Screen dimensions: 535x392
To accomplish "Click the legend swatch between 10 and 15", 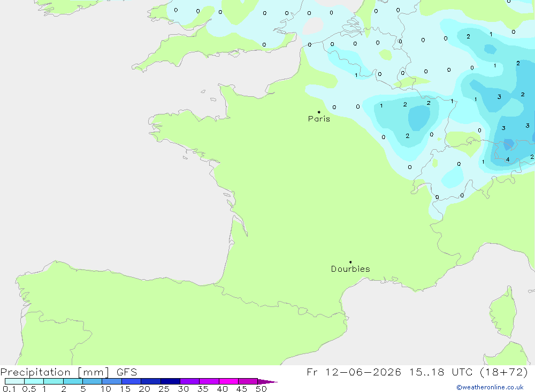I will tap(112, 381).
